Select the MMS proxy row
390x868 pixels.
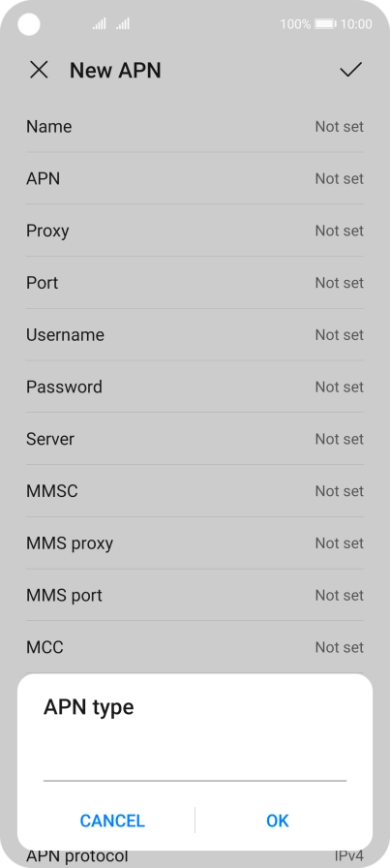click(x=195, y=543)
